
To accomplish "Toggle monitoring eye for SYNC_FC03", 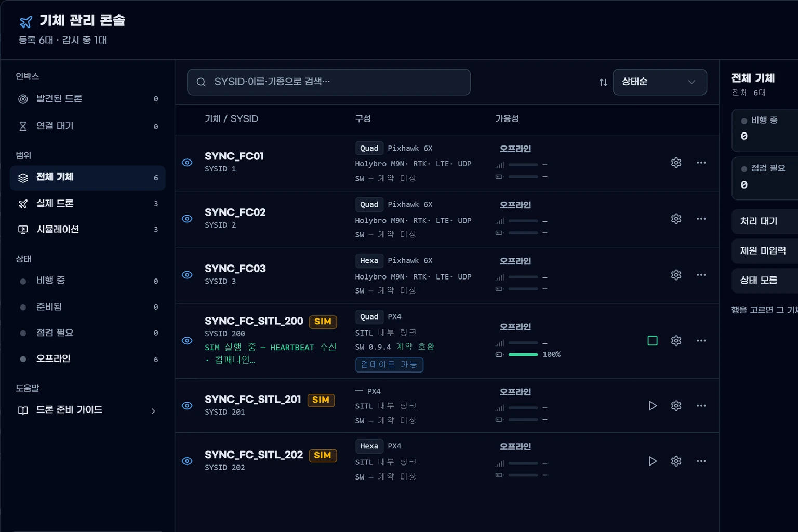I will 187,275.
